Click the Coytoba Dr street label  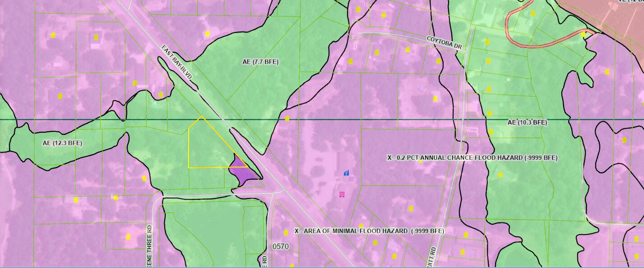[445, 42]
